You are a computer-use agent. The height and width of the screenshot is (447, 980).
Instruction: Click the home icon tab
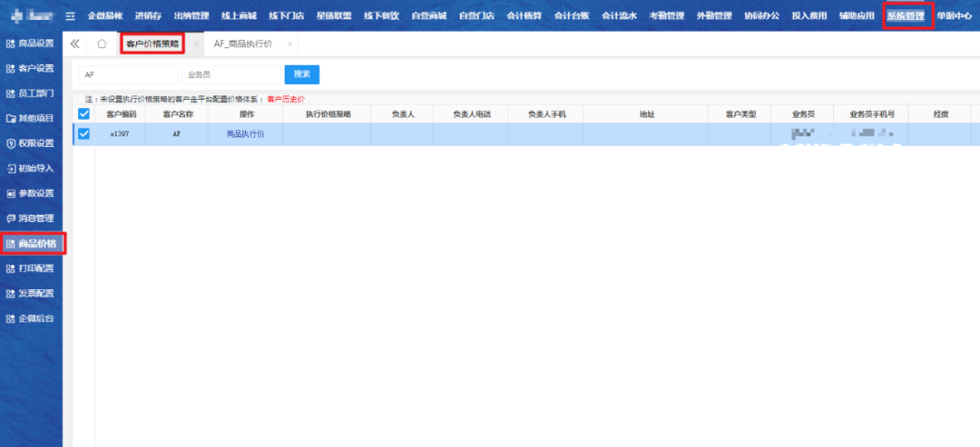pos(102,44)
